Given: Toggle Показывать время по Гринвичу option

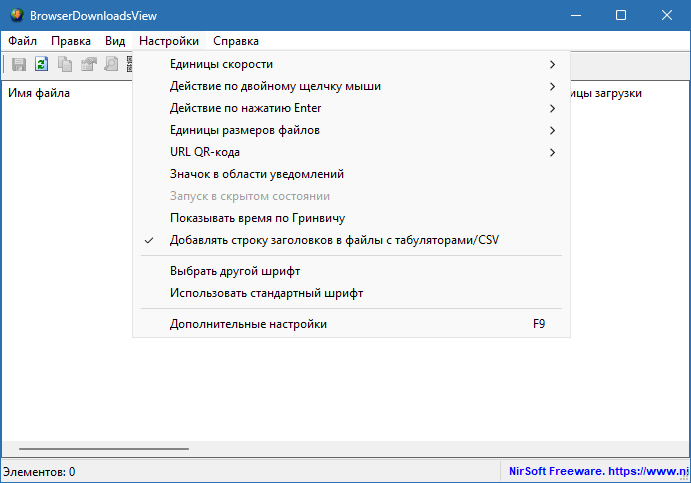Looking at the screenshot, I should (351, 219).
